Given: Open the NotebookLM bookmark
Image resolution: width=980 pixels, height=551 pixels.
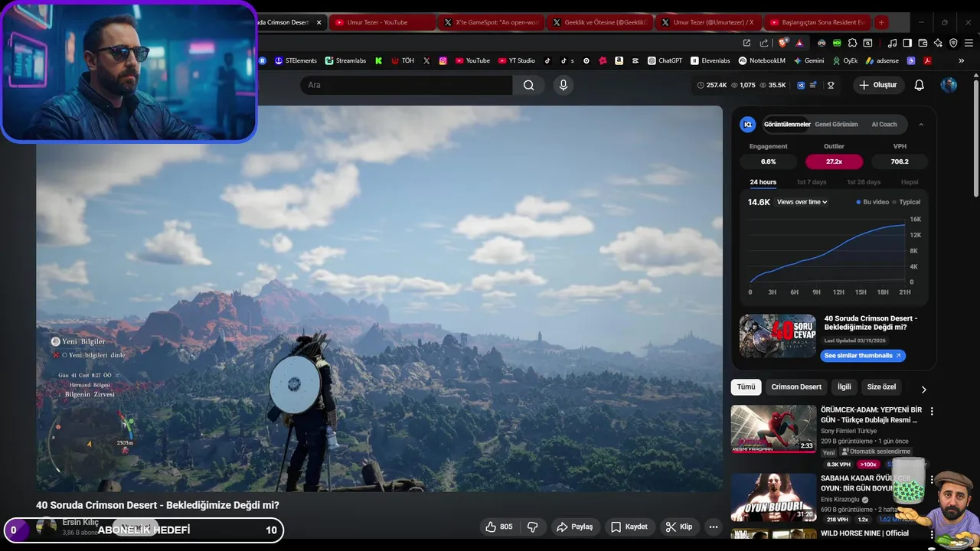Looking at the screenshot, I should (x=762, y=60).
